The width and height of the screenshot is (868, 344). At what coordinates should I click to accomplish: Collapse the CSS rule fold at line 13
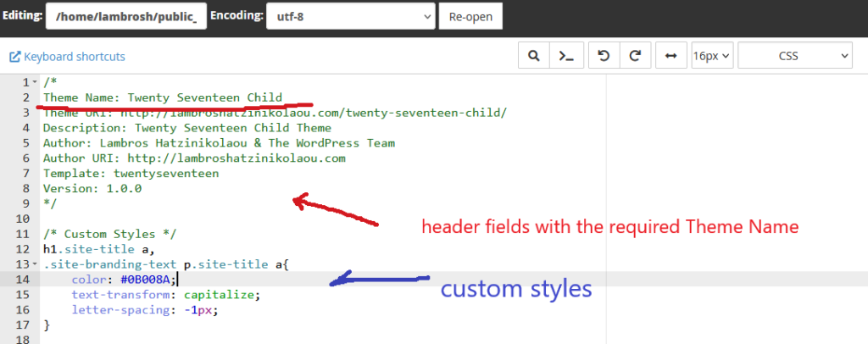coord(34,264)
